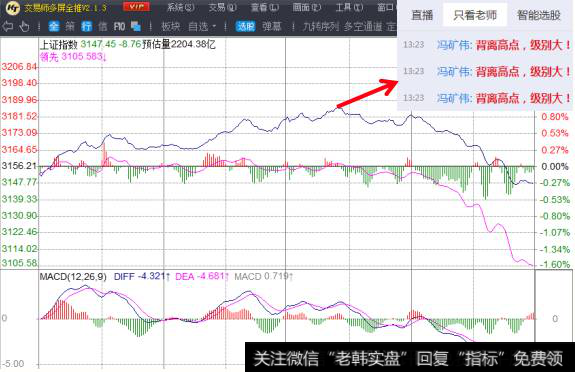575x372 pixels.
Task: Expand the 自选 dropdown arrow
Action: coord(214,27)
